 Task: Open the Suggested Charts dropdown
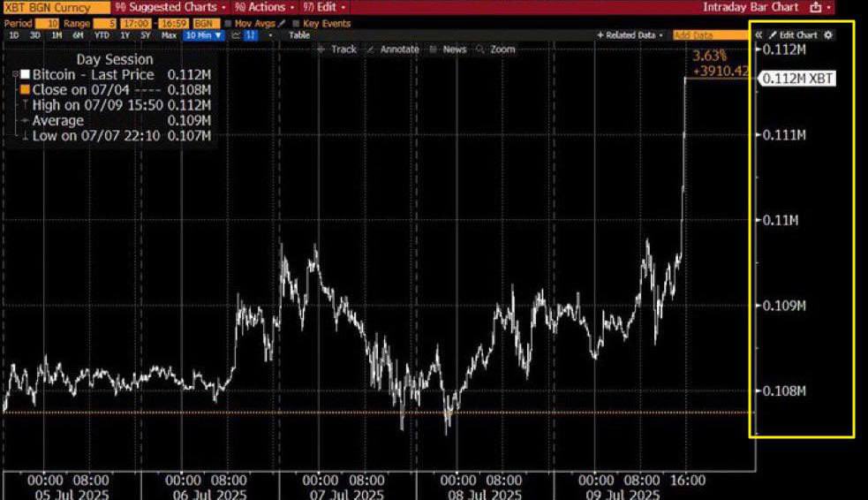point(170,7)
